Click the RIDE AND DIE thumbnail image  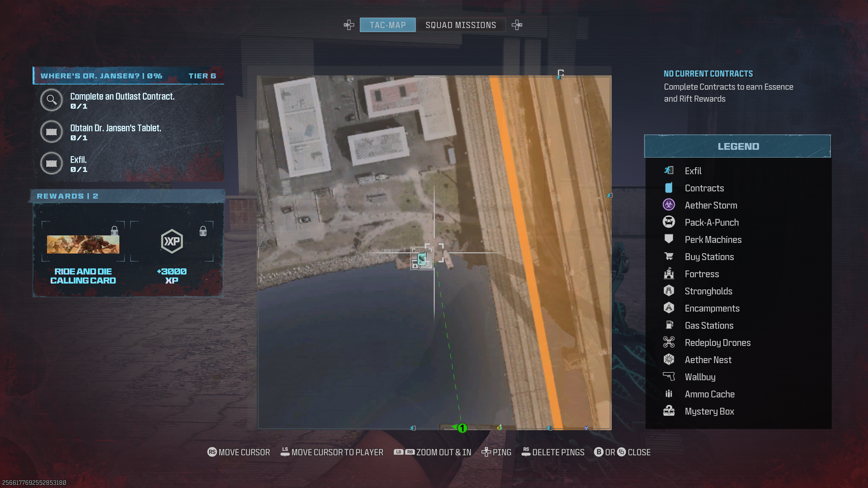(83, 243)
